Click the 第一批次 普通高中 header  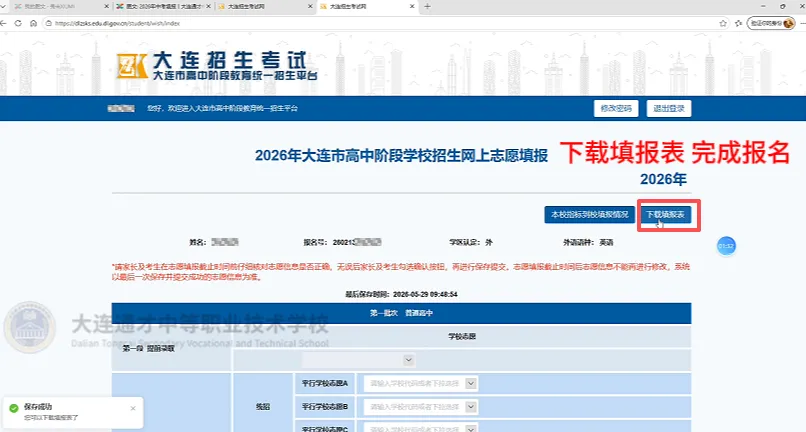(x=401, y=313)
